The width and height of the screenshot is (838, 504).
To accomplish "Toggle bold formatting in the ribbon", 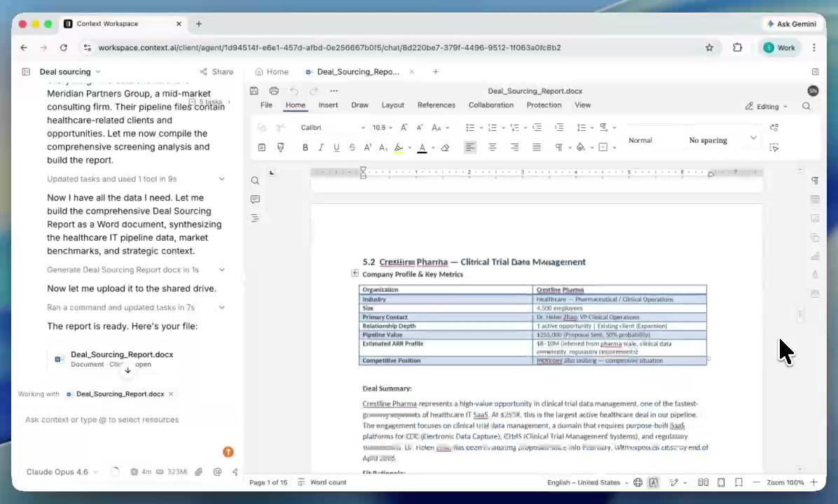I will click(x=305, y=148).
